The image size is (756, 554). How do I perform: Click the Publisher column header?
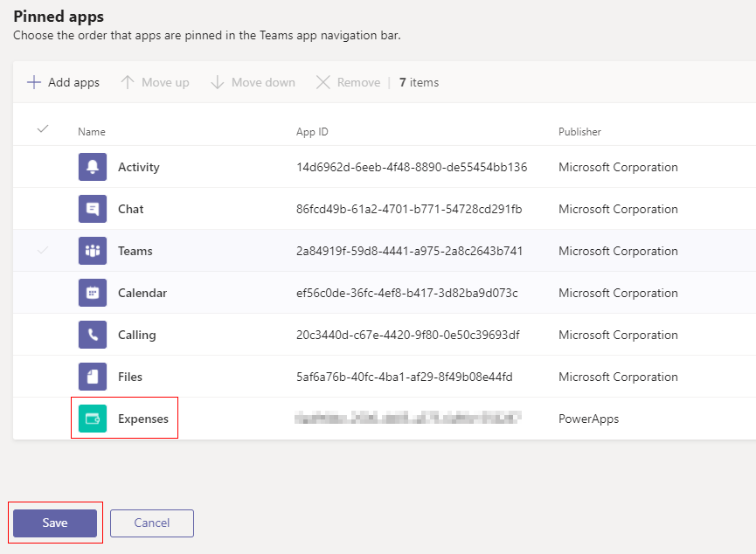[x=579, y=132]
